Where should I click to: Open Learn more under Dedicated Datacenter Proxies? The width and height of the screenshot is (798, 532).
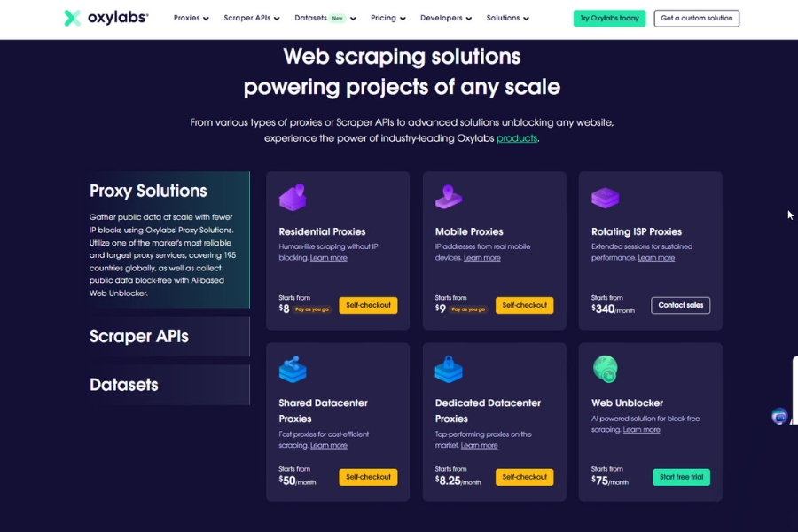pos(479,445)
